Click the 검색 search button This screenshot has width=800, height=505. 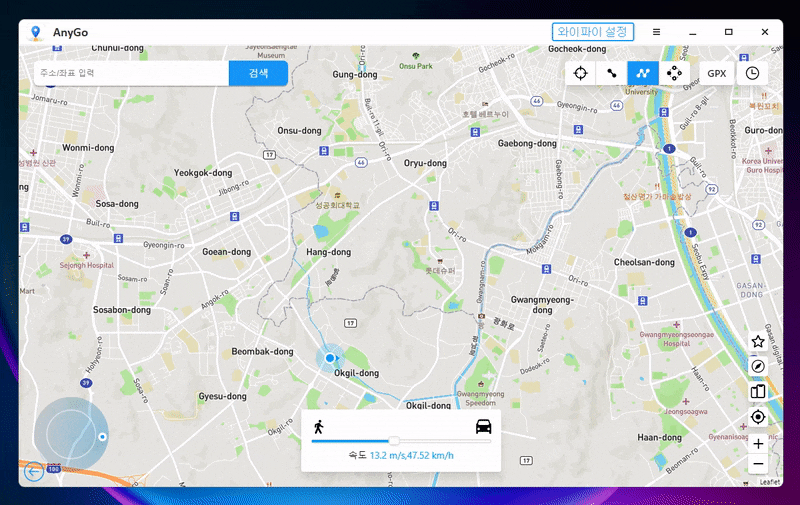point(258,73)
